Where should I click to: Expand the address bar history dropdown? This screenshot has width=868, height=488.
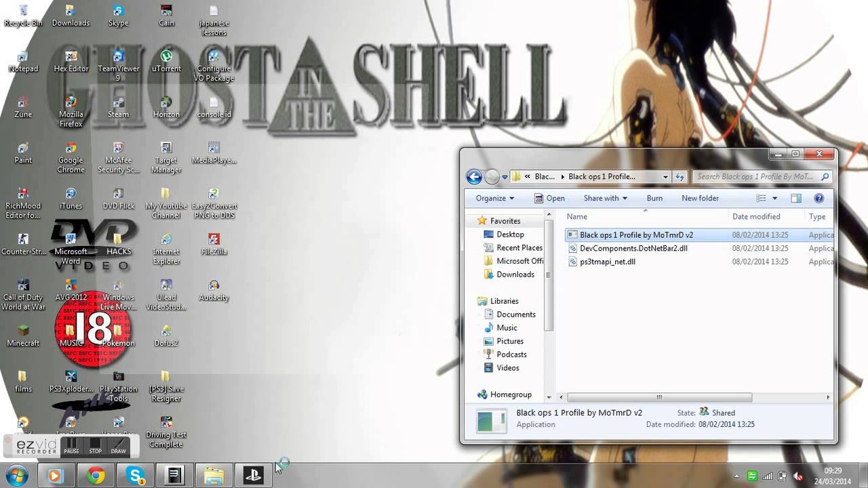click(x=665, y=177)
